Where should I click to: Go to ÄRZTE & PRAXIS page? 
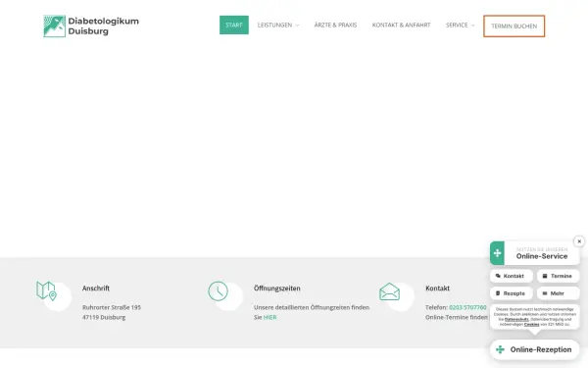point(335,25)
